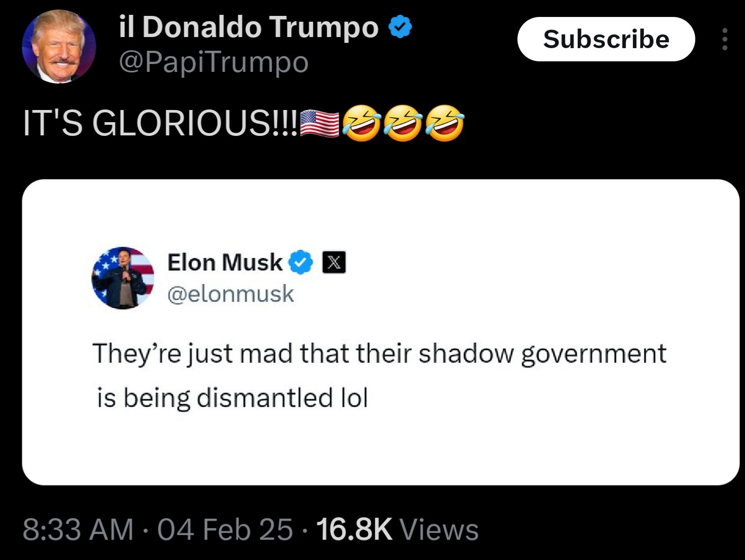The image size is (745, 560).
Task: Select the Elon Musk name text
Action: tap(225, 262)
